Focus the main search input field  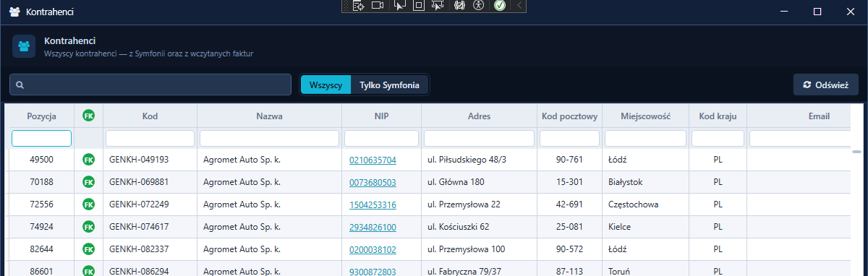(x=150, y=85)
